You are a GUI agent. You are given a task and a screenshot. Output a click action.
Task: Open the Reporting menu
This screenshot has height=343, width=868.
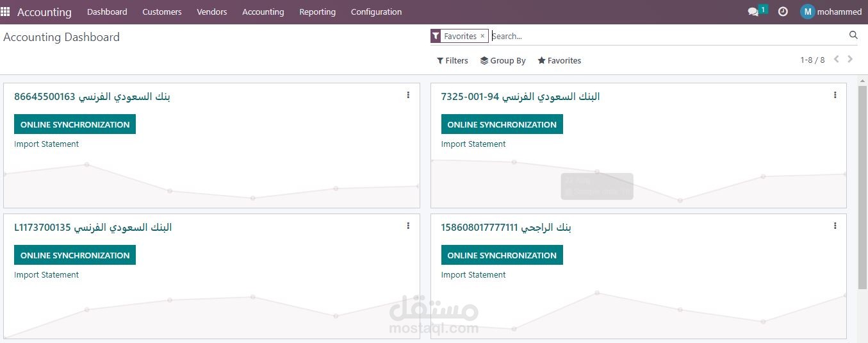coord(318,12)
